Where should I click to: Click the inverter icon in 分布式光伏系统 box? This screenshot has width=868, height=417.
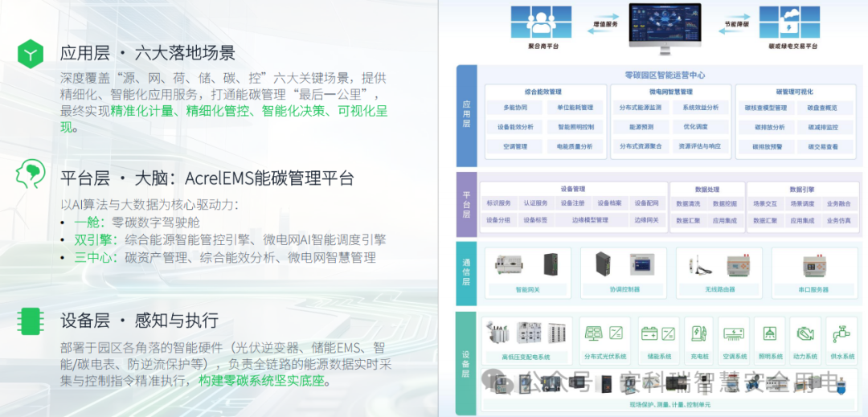tap(616, 333)
